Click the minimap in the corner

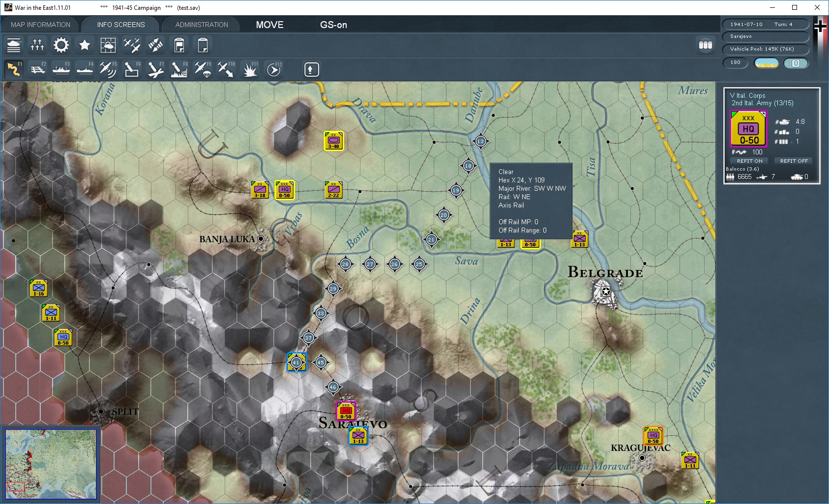click(x=51, y=464)
